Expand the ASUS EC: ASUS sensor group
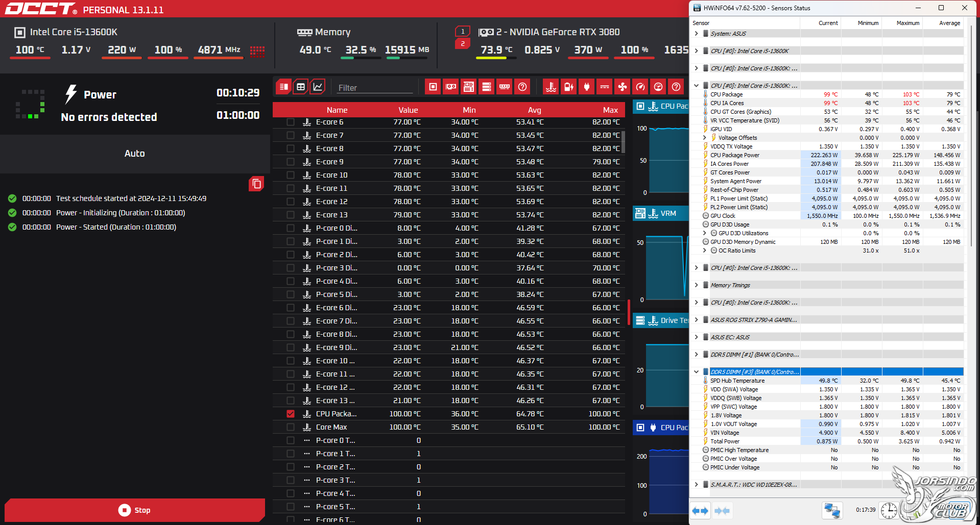 696,337
